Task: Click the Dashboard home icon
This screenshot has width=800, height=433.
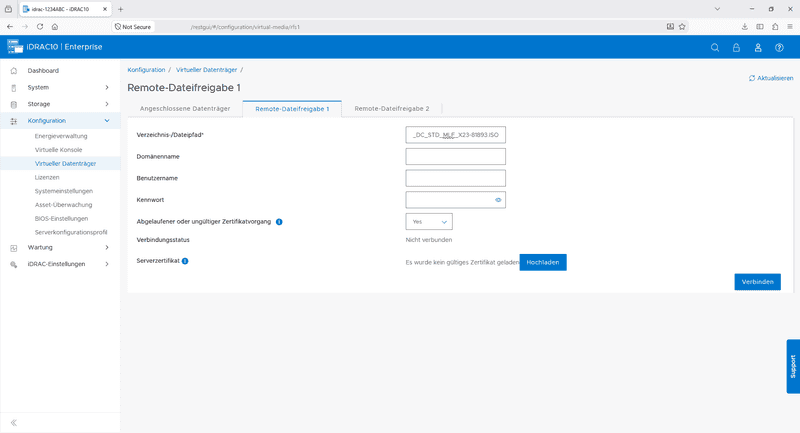Action: coord(14,71)
